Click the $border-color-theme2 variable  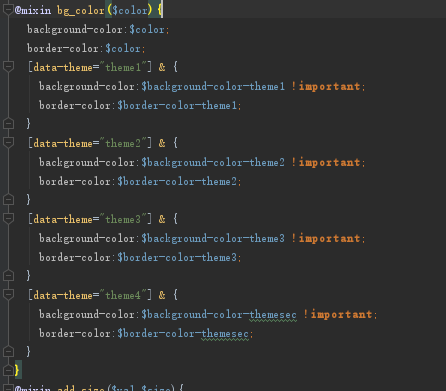pyautogui.click(x=177, y=182)
